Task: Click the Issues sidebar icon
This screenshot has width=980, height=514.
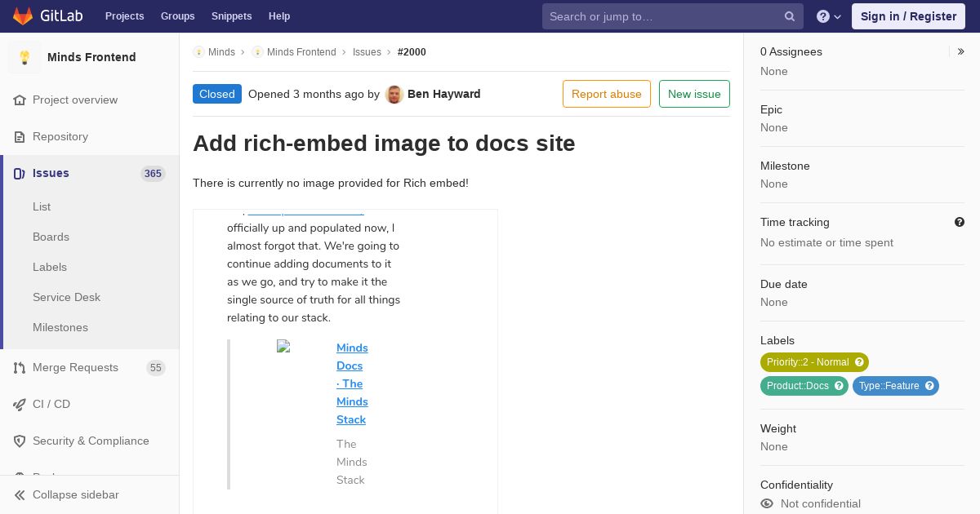Action: (20, 173)
